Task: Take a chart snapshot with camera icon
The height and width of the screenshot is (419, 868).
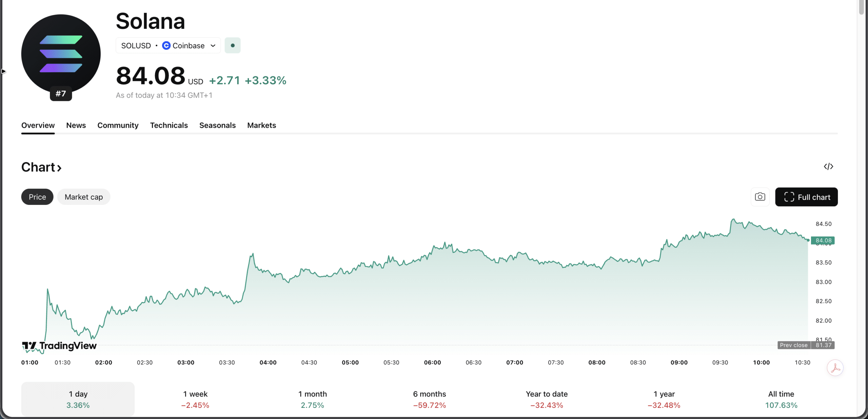Action: pyautogui.click(x=760, y=197)
